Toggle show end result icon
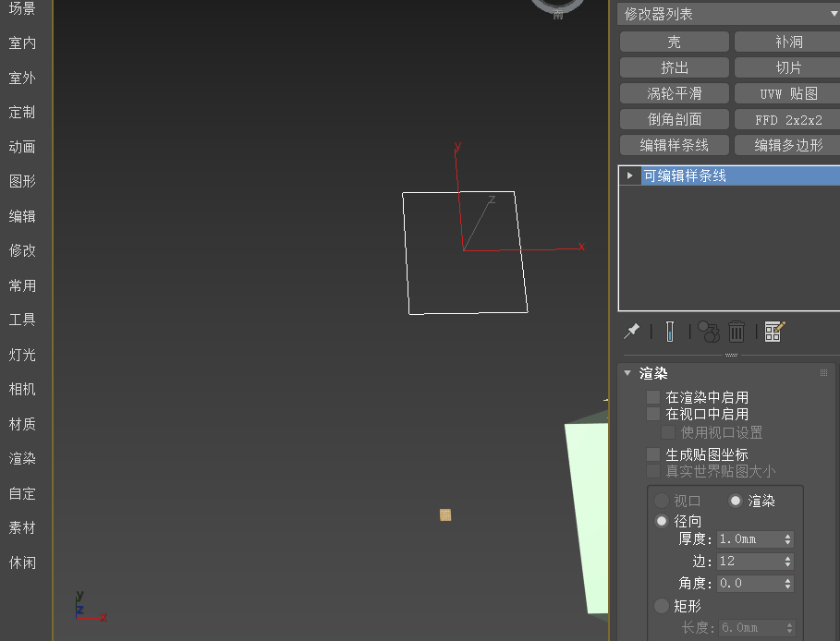Image resolution: width=840 pixels, height=641 pixels. (670, 332)
